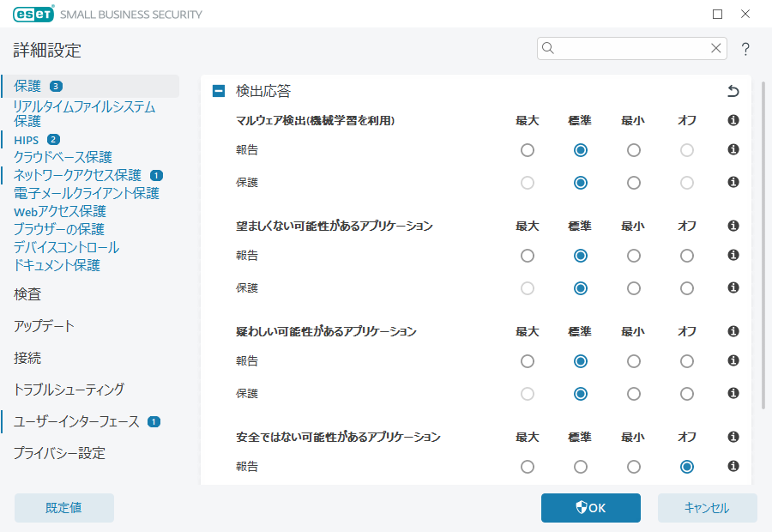The width and height of the screenshot is (772, 532).
Task: Click info icon for 疑わしい可能性があるアプリケーション 保護 row
Action: pos(733,394)
